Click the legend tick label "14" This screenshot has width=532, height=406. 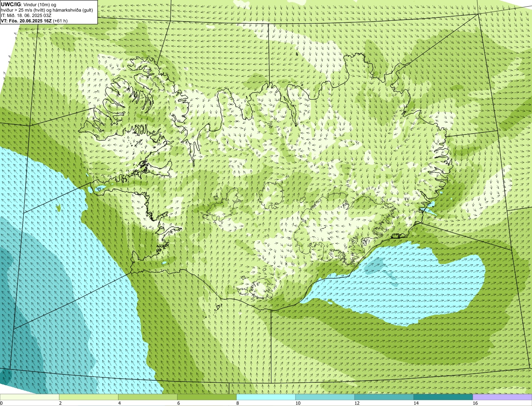click(416, 403)
